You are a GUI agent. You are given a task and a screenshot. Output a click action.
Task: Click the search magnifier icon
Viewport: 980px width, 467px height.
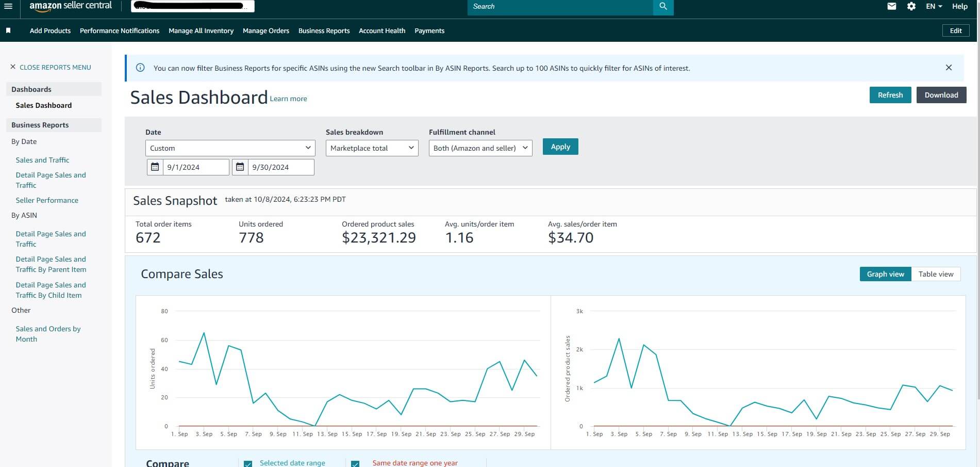click(663, 7)
